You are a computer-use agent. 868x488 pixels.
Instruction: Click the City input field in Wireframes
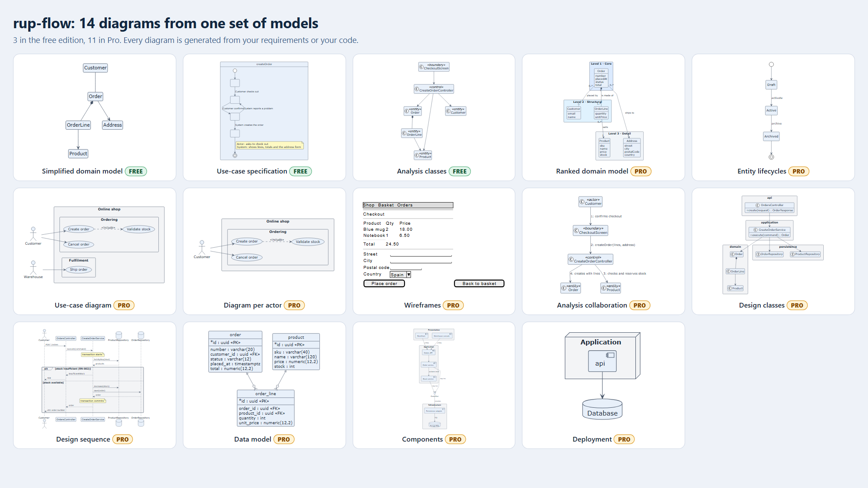(421, 261)
